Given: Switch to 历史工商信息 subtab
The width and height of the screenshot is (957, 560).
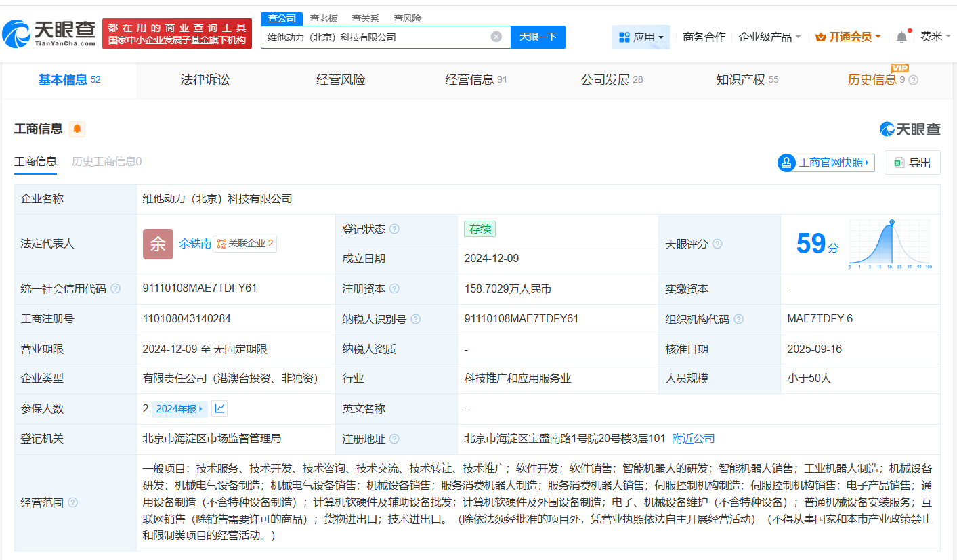Looking at the screenshot, I should click(x=105, y=163).
